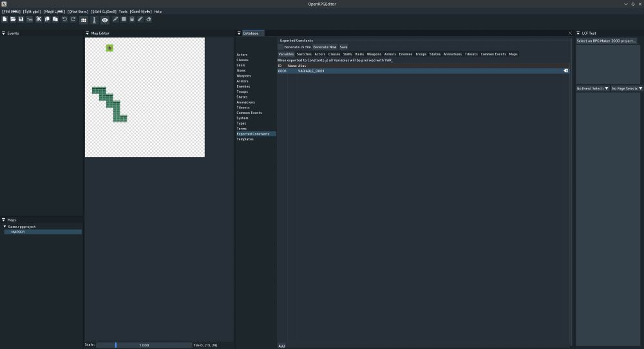This screenshot has height=349, width=644.
Task: Open the Edit menu
Action: click(32, 12)
